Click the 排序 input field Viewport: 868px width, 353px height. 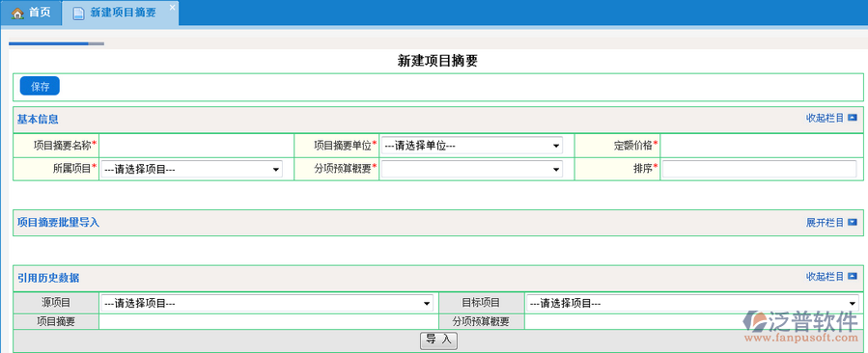760,170
